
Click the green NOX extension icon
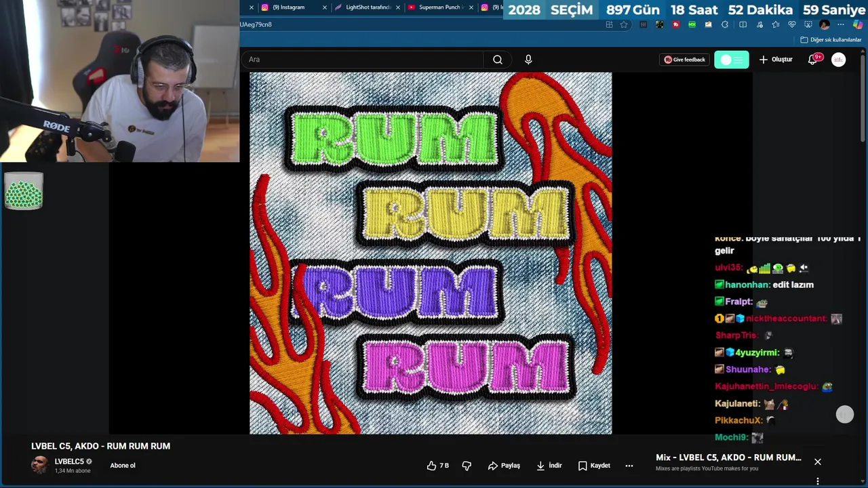pos(692,24)
